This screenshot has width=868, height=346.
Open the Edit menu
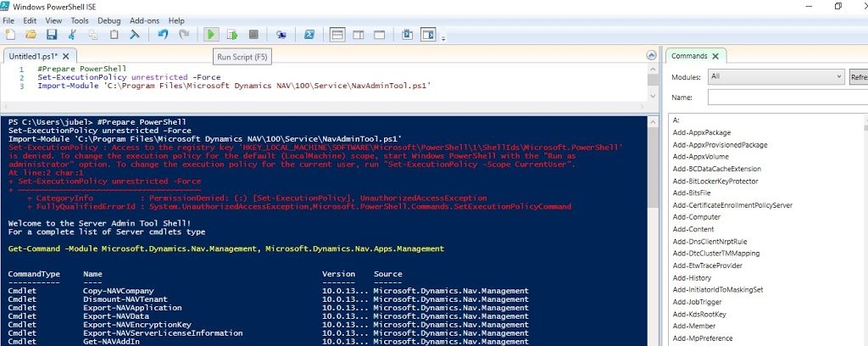pos(30,20)
